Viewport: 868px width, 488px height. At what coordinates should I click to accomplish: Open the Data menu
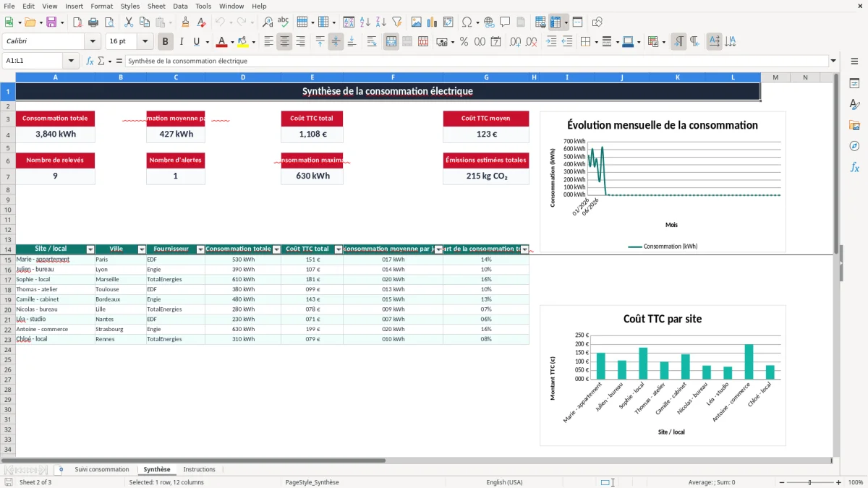point(180,6)
